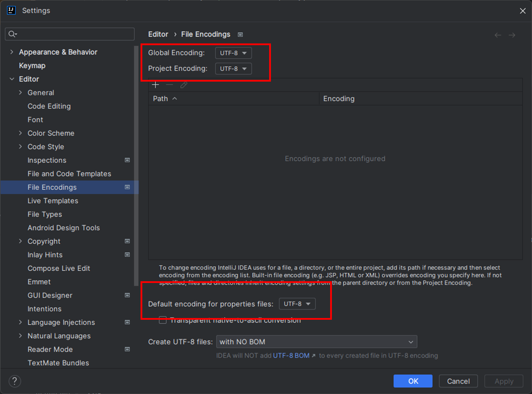Click the search magnifier icon
Image resolution: width=532 pixels, height=394 pixels.
tap(13, 34)
